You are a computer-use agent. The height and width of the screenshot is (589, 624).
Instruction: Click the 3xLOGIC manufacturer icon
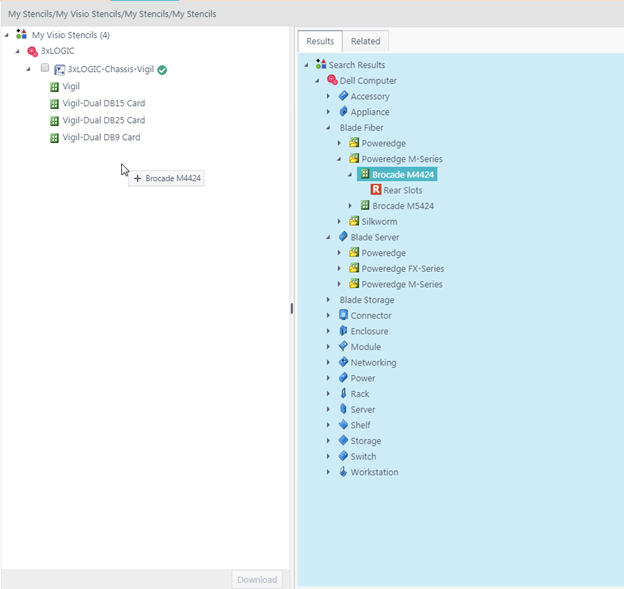(32, 51)
